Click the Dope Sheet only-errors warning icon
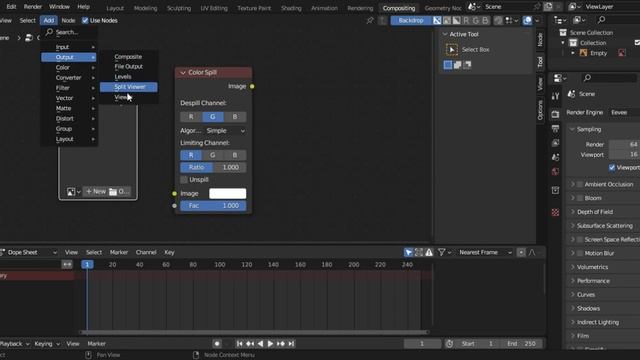This screenshot has height=360, width=640. coord(429,253)
